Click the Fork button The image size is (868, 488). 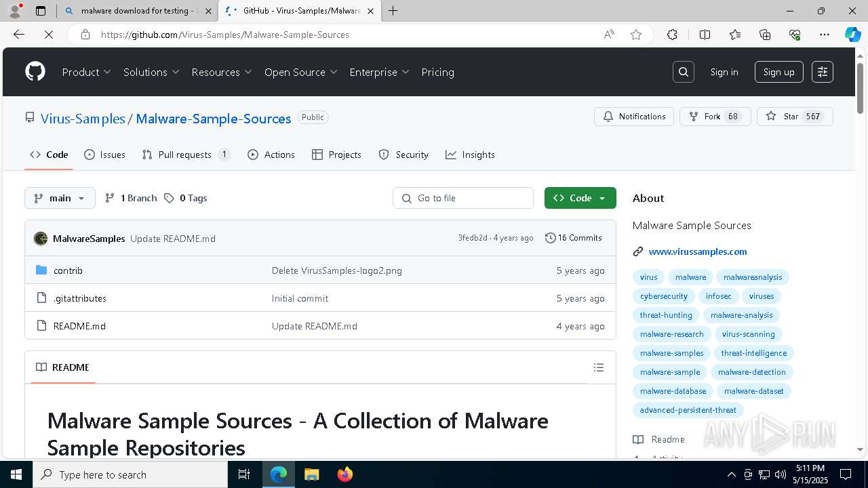pyautogui.click(x=715, y=117)
